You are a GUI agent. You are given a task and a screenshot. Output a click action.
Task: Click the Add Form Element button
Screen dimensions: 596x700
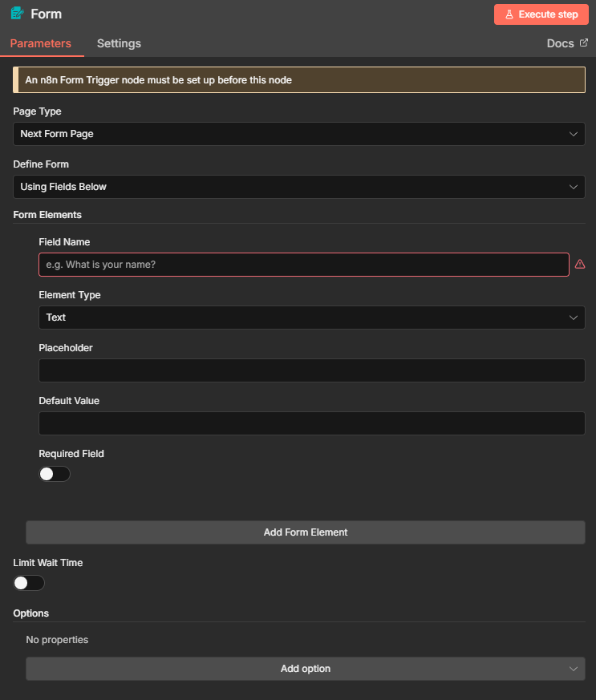[306, 532]
